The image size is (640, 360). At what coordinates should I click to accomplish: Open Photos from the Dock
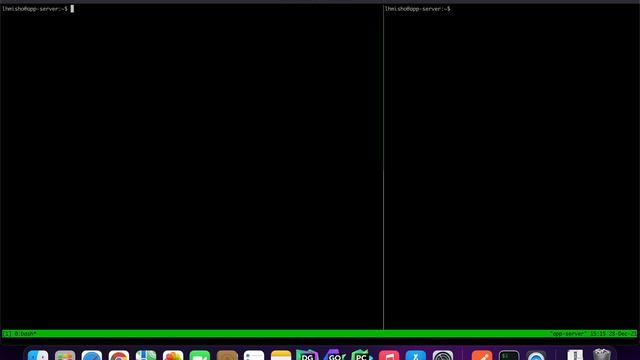pyautogui.click(x=173, y=356)
